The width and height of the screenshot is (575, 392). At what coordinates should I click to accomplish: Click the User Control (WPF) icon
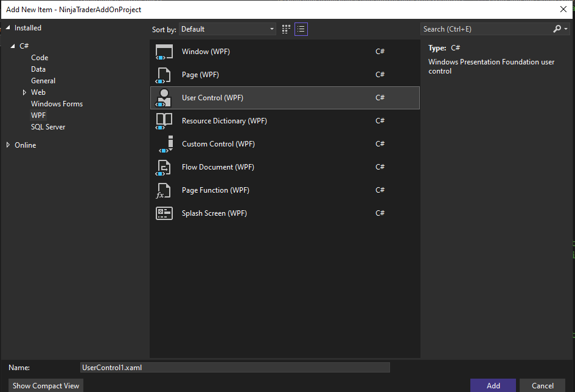pyautogui.click(x=164, y=98)
